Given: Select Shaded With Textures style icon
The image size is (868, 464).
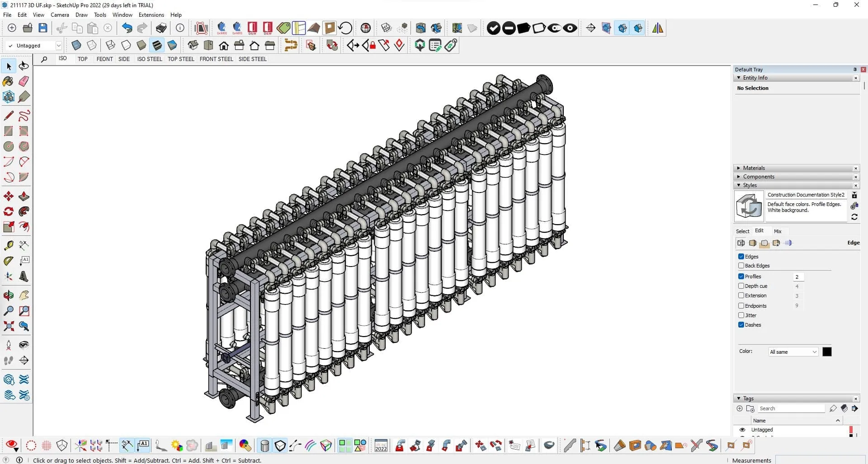Looking at the screenshot, I should pos(157,45).
